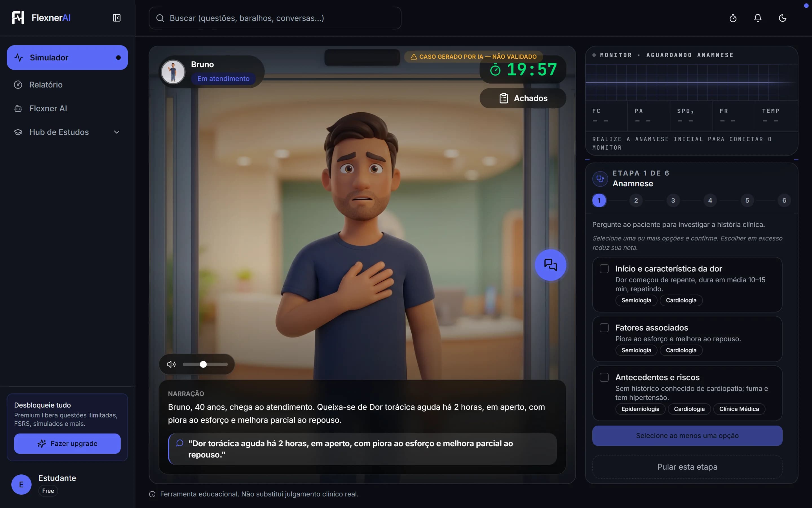Click the Em atendimento status badge
This screenshot has width=812, height=508.
224,79
